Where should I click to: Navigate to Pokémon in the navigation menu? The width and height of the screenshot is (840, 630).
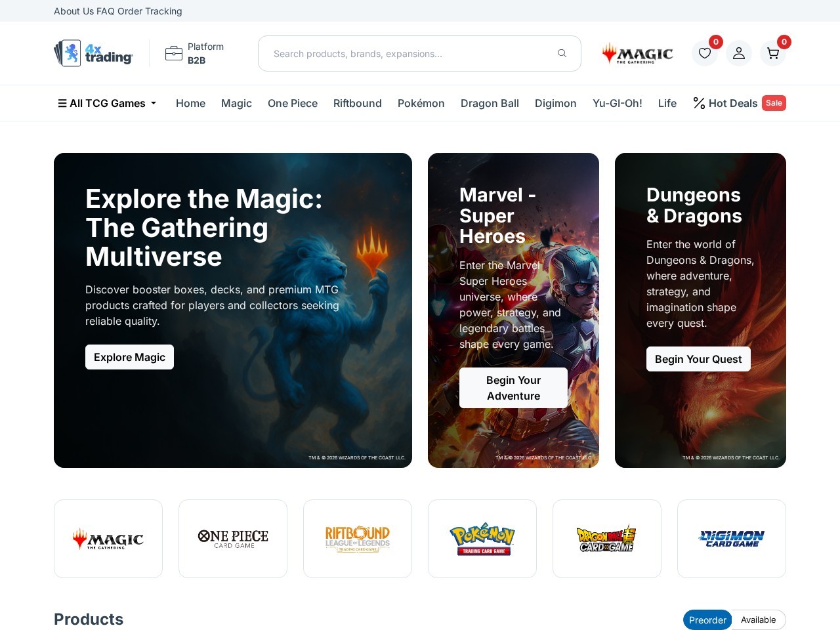coord(421,103)
